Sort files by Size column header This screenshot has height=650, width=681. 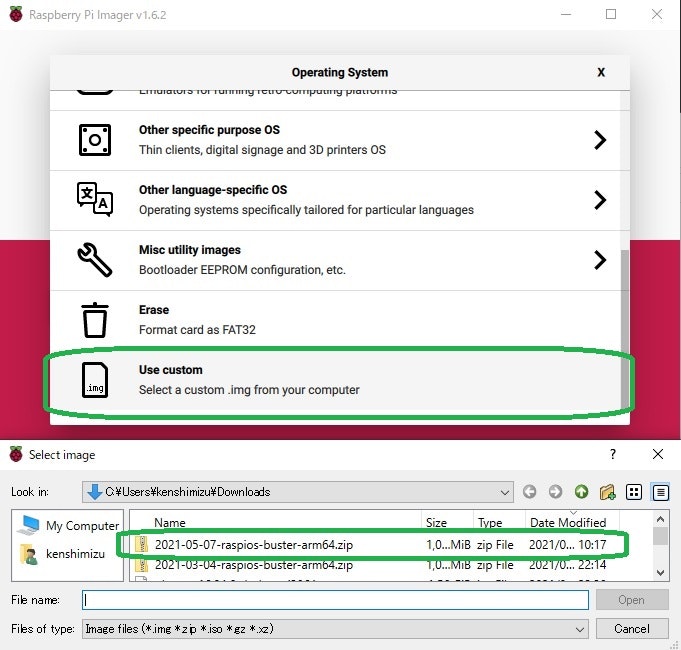point(447,522)
